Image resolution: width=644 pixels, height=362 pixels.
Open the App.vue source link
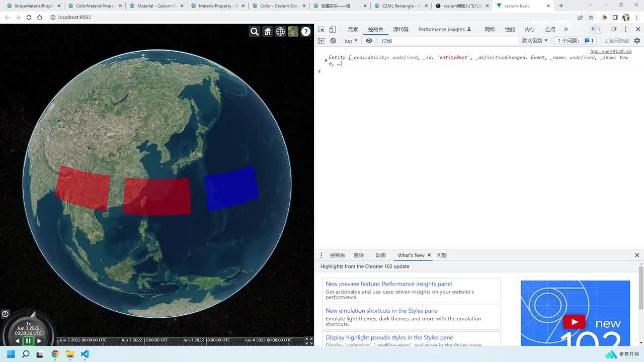tap(610, 51)
